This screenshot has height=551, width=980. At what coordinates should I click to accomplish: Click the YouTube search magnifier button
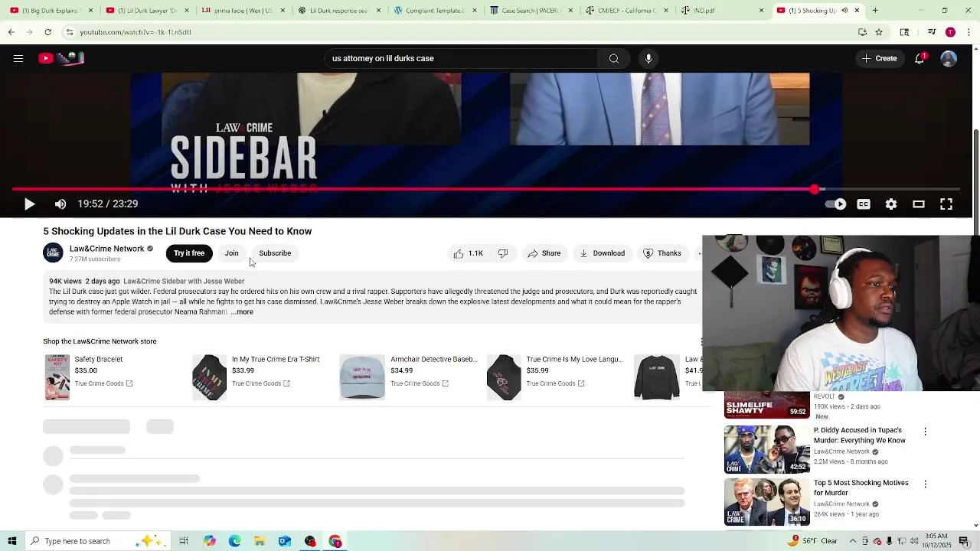[614, 58]
